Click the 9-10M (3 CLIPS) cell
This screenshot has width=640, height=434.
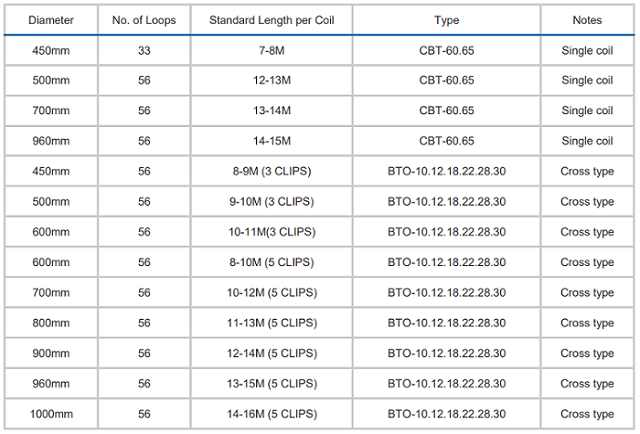(x=271, y=202)
